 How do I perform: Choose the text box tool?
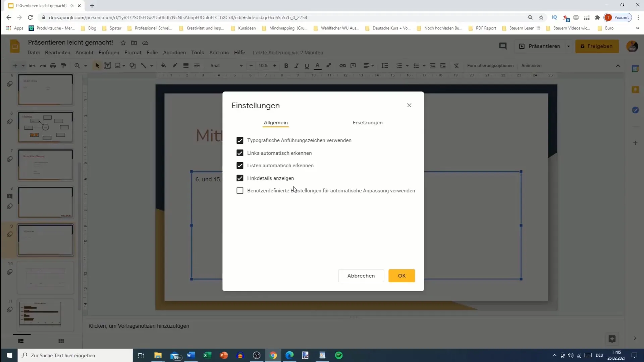(108, 66)
